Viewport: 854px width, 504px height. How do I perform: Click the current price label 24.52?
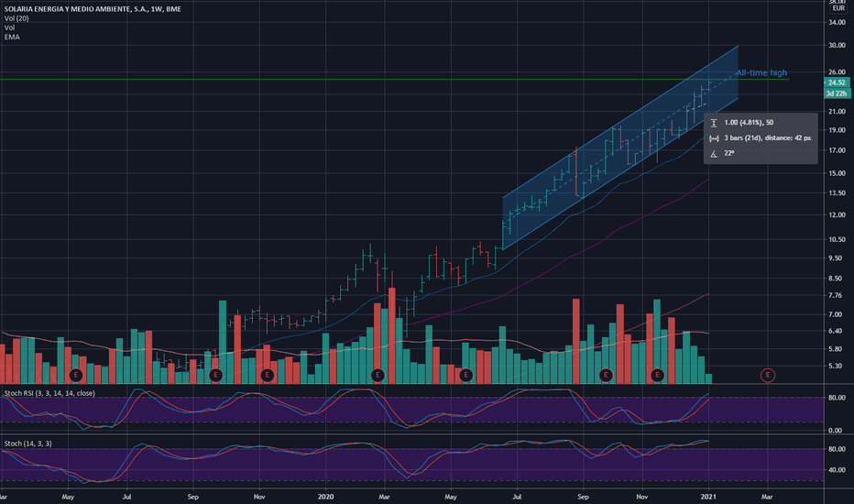[x=838, y=82]
